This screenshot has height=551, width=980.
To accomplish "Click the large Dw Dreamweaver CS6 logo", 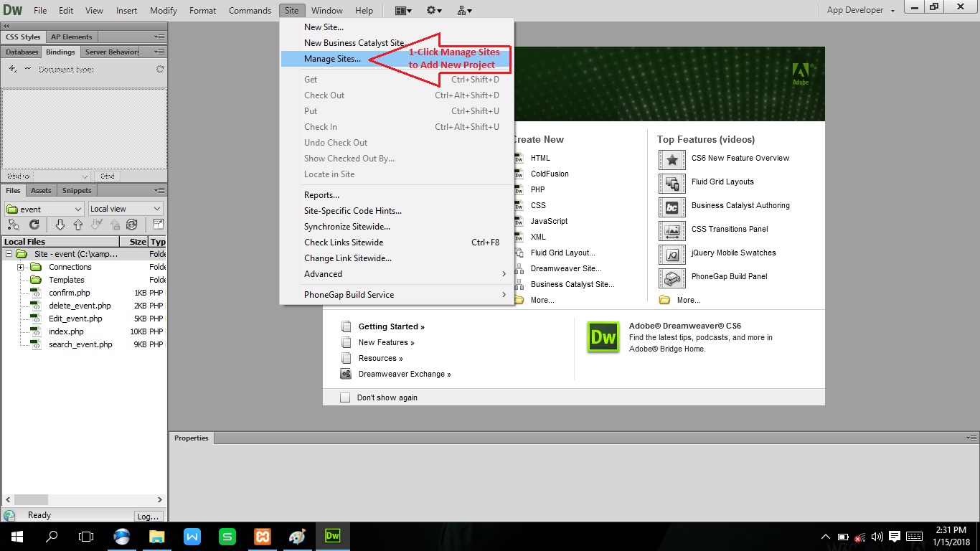I will click(603, 337).
